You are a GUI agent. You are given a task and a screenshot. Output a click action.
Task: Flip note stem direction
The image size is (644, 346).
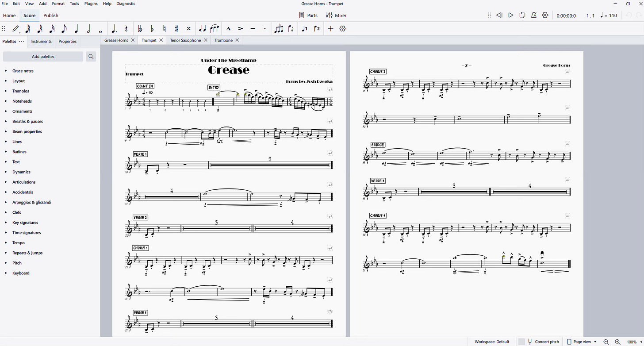tap(291, 29)
